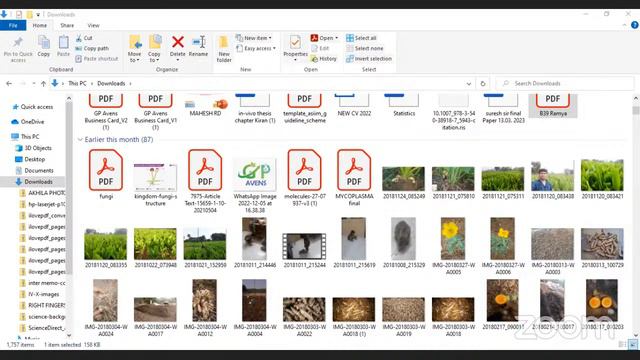Click the Cut scissors icon
The width and height of the screenshot is (640, 360).
point(78,38)
